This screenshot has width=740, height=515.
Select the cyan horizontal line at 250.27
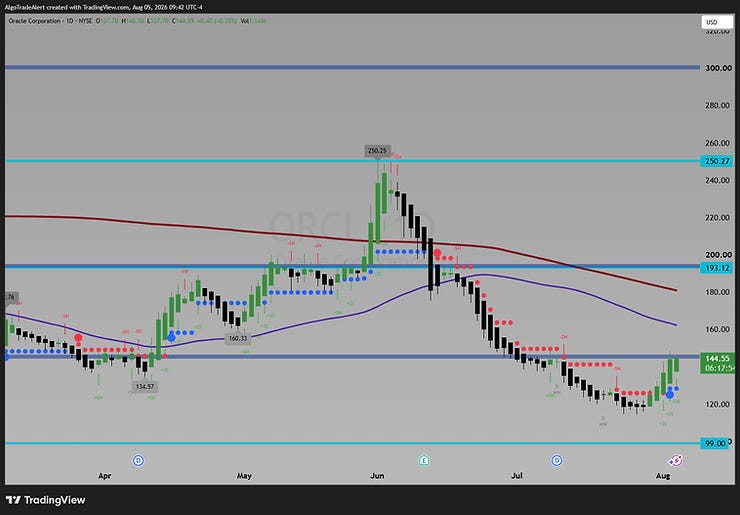[x=352, y=161]
